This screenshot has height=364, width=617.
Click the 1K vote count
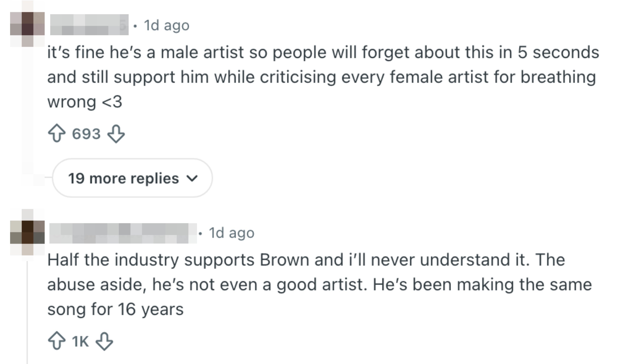pos(80,341)
